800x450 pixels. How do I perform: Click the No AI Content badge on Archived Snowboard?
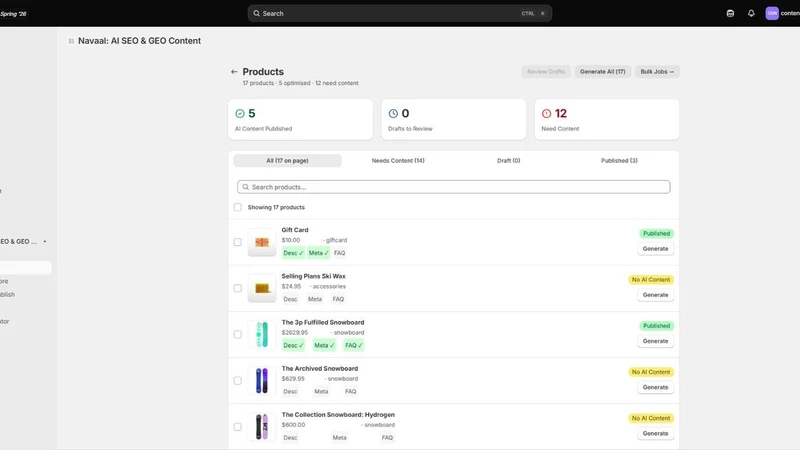point(651,372)
